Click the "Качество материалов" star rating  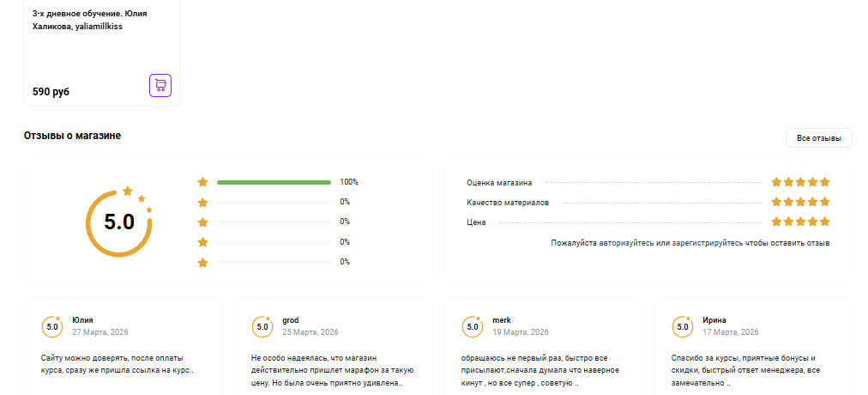pyautogui.click(x=800, y=202)
